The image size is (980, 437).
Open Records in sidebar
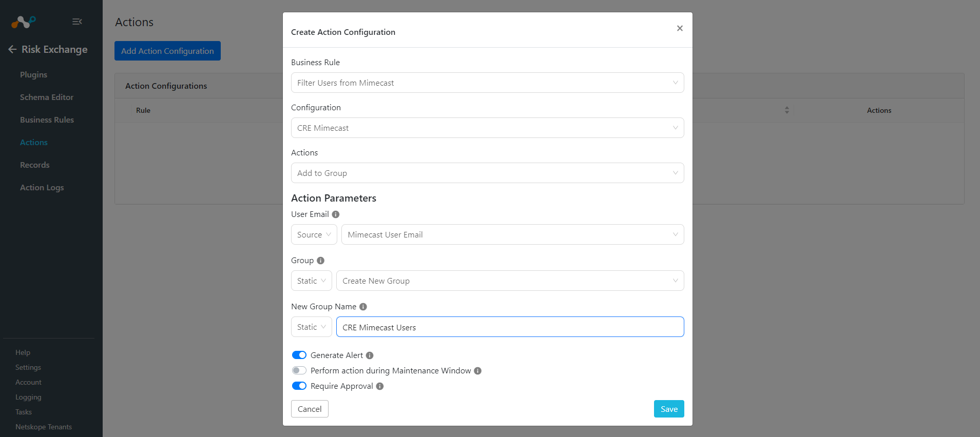(35, 165)
